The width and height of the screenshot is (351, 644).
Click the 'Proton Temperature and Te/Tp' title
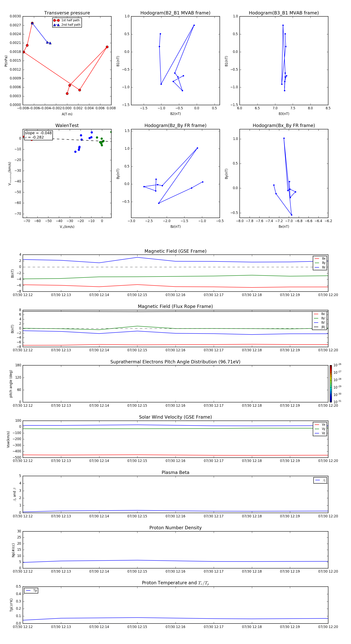click(175, 583)
